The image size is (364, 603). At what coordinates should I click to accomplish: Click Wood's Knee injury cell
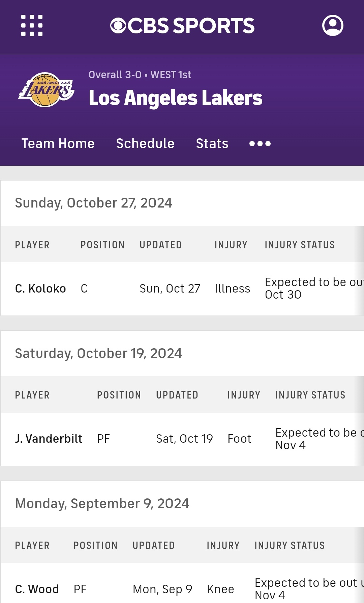221,589
